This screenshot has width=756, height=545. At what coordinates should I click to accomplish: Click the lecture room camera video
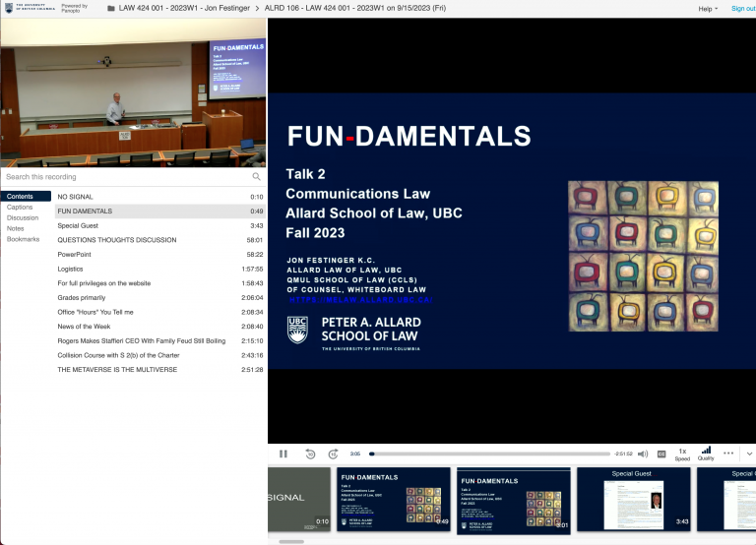[x=133, y=92]
